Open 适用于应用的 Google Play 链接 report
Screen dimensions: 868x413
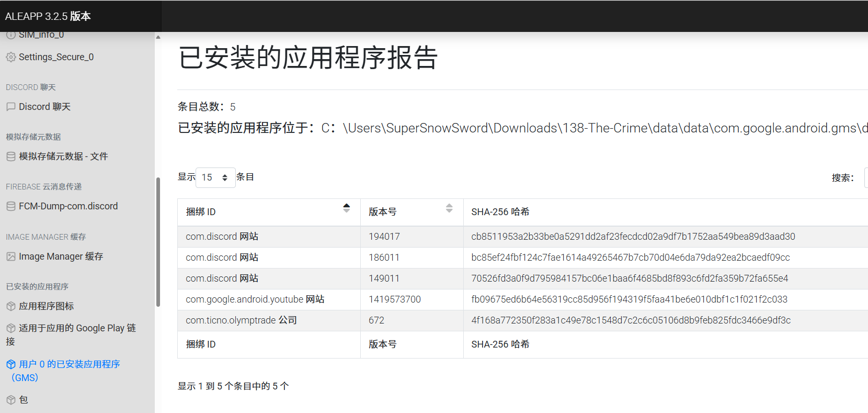[71, 335]
